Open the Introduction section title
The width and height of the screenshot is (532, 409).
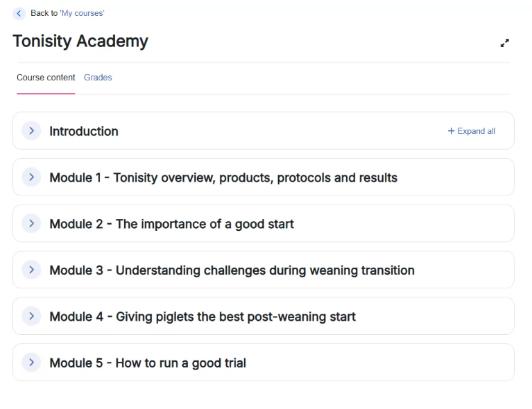[x=84, y=131]
